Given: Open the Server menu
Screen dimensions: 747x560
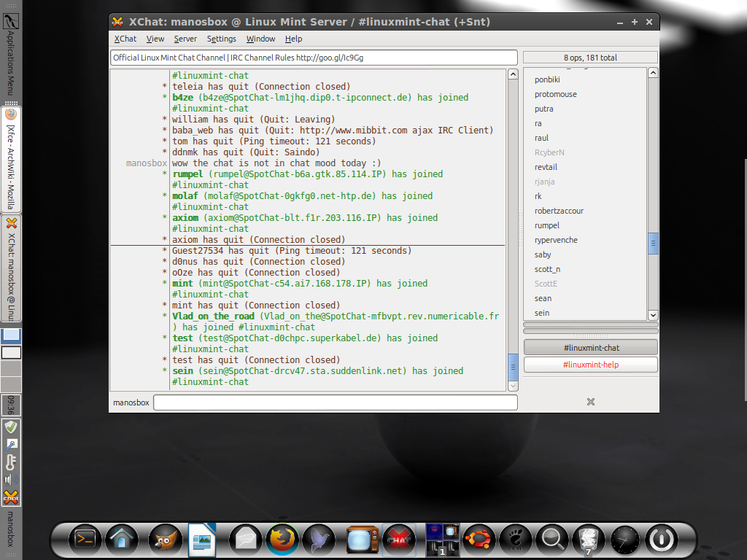Looking at the screenshot, I should (x=185, y=39).
